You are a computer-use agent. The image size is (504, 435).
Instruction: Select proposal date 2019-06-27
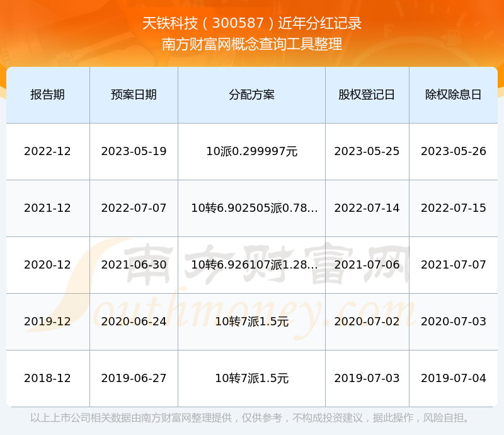coord(134,378)
